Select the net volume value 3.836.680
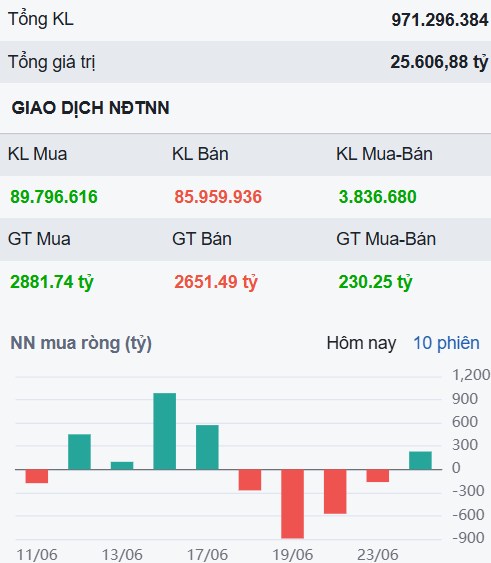 coord(377,197)
